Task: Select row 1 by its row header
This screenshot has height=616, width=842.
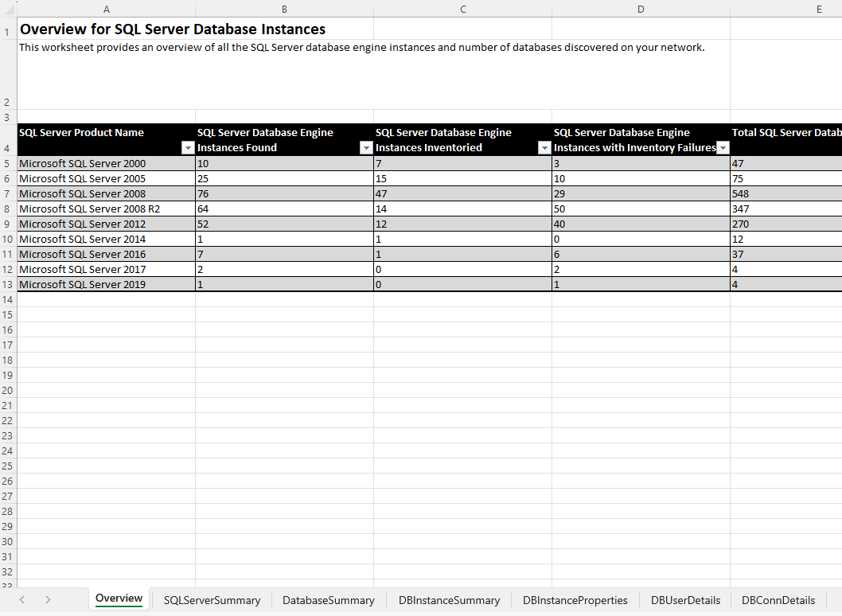Action: 8,29
